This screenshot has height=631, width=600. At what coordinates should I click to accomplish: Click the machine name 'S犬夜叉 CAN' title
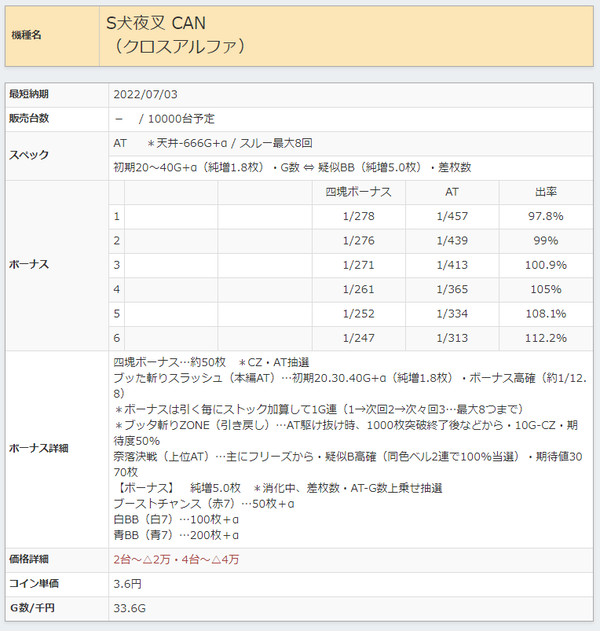pyautogui.click(x=156, y=23)
